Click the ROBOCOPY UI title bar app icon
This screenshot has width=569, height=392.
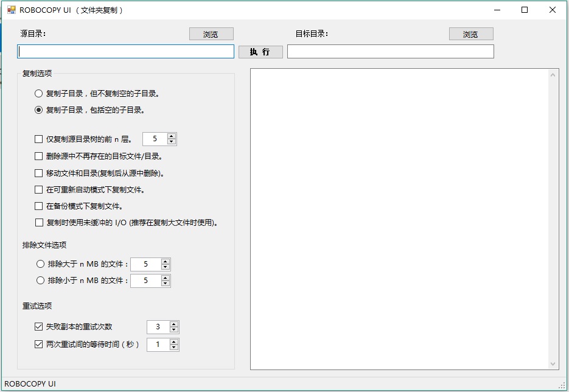click(11, 10)
